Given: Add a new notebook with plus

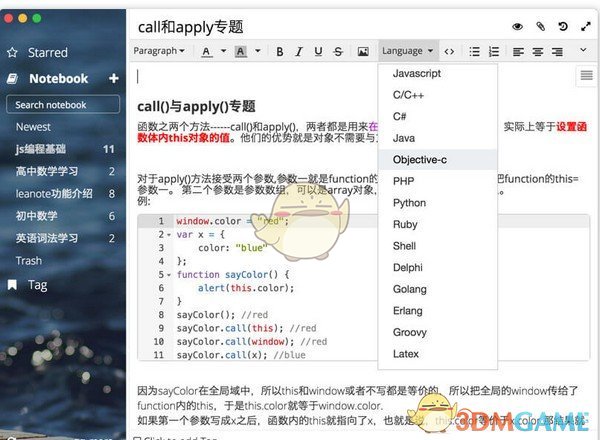Looking at the screenshot, I should (113, 78).
